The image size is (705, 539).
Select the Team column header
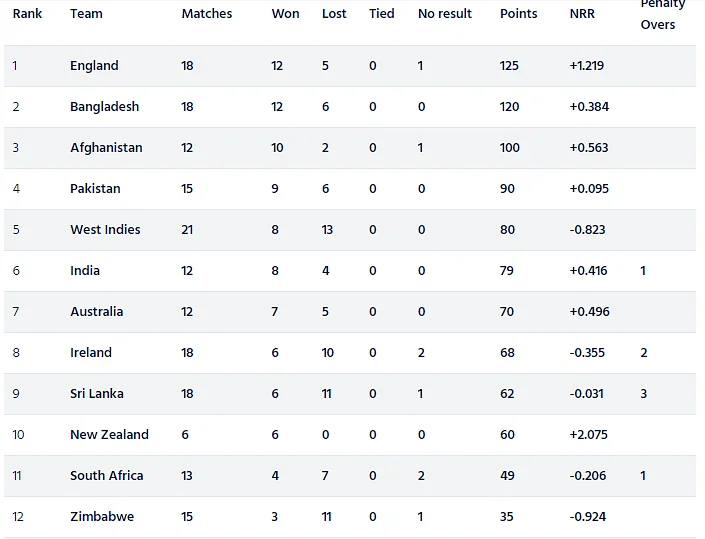tap(86, 14)
